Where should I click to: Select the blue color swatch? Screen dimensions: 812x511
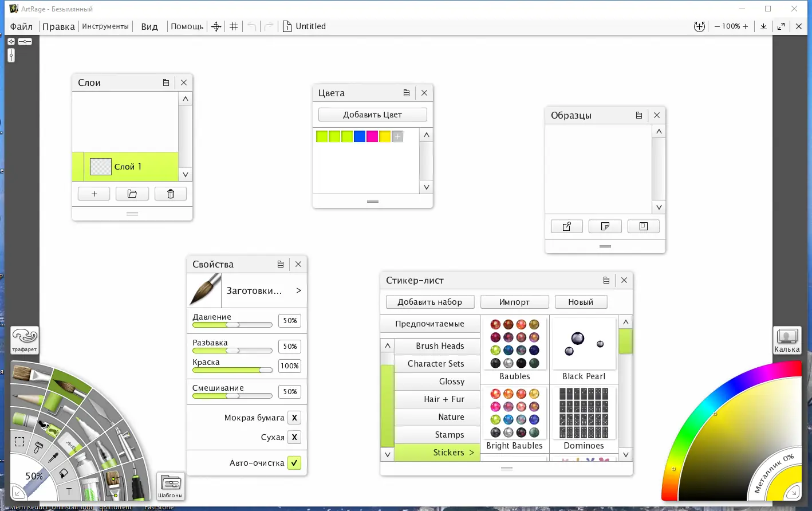point(360,136)
